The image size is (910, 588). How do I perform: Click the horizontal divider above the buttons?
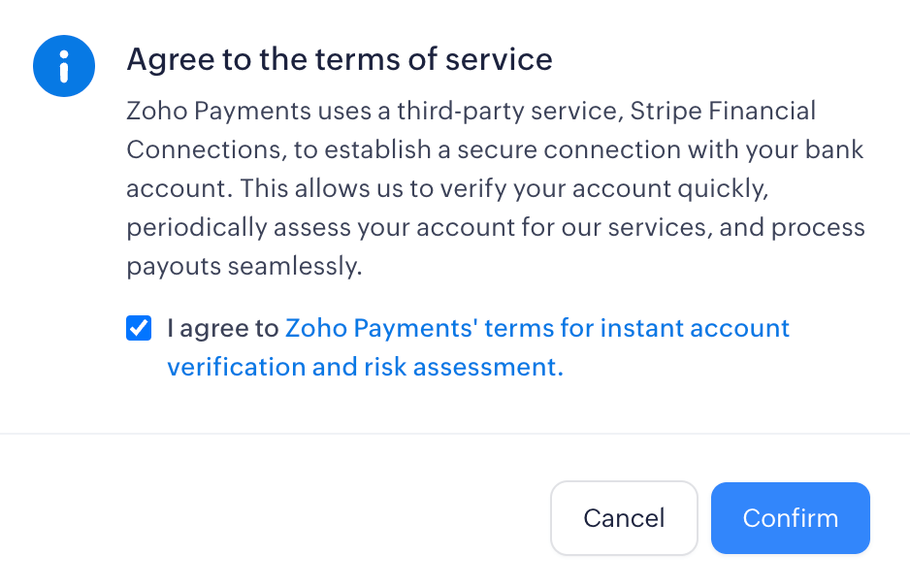(x=455, y=433)
